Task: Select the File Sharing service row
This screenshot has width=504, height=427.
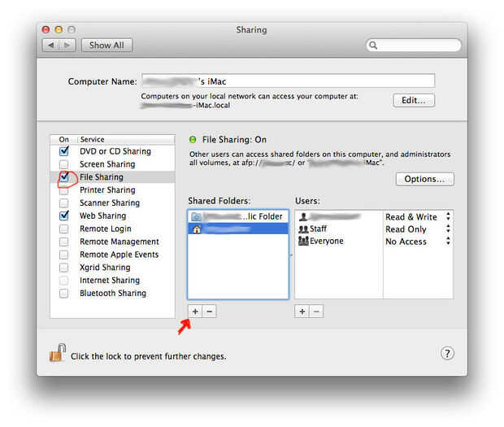Action: [112, 177]
